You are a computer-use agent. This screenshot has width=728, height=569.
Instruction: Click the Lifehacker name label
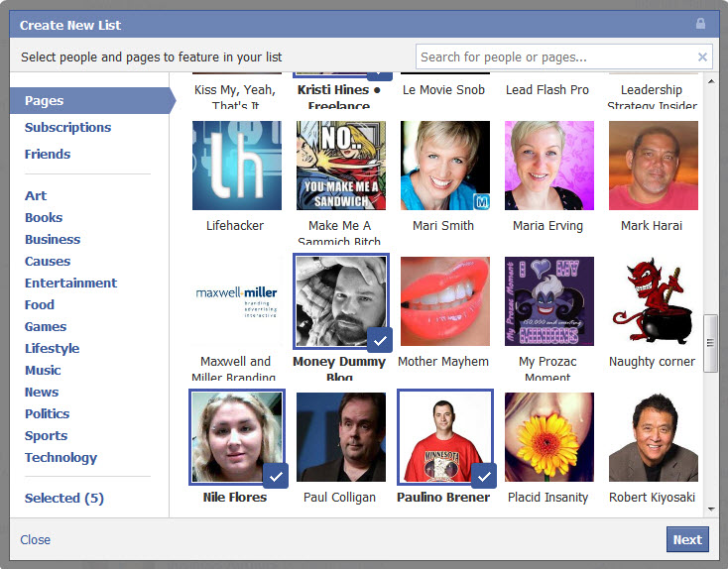[x=235, y=226]
